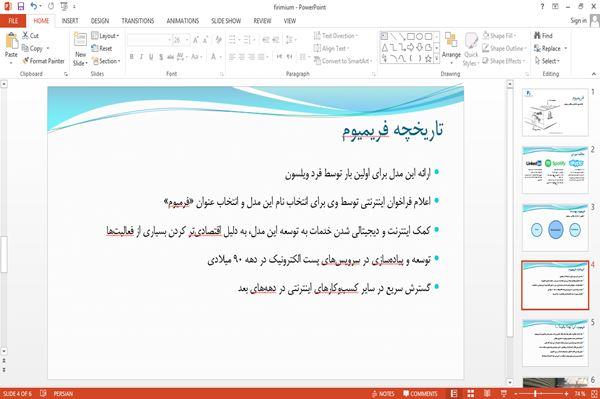Switch to the ANIMATIONS tab
Viewport: 600px width, 399px height.
click(x=183, y=21)
